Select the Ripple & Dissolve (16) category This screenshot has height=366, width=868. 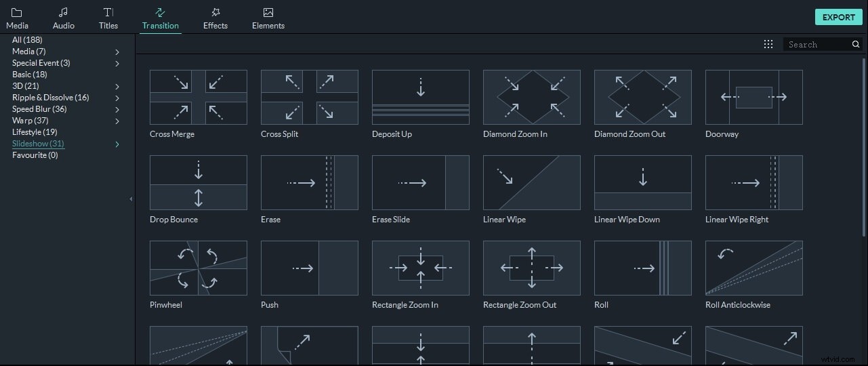click(x=51, y=98)
